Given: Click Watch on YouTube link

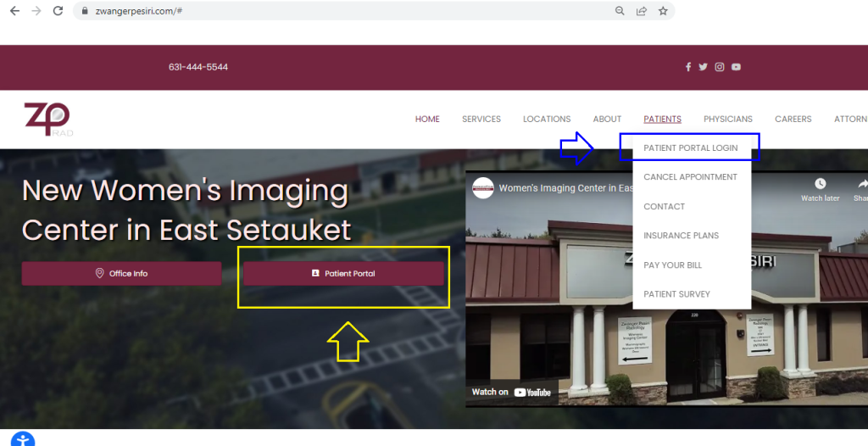Looking at the screenshot, I should point(511,393).
